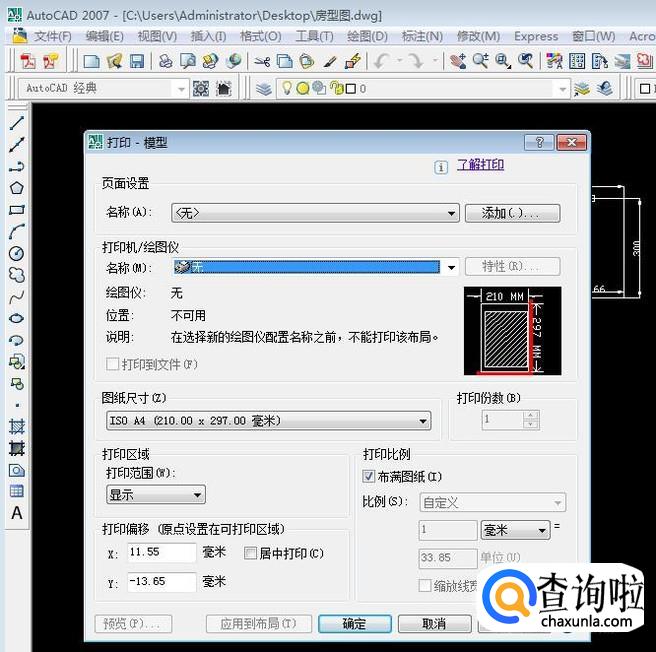Select the Spline tool

click(x=17, y=297)
